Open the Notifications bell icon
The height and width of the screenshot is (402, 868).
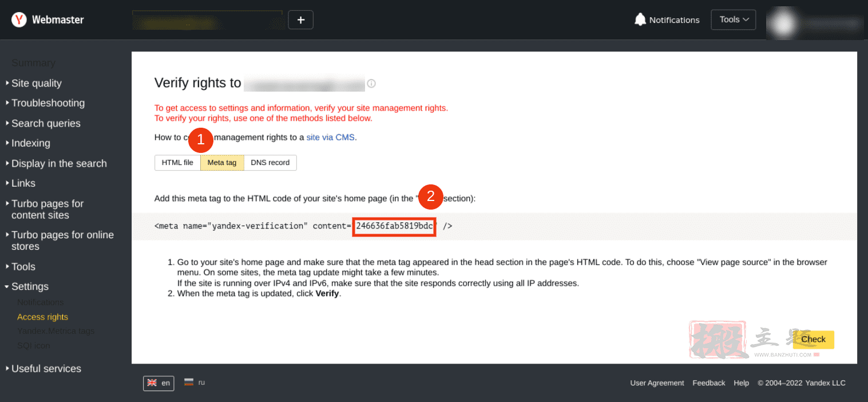(x=640, y=19)
